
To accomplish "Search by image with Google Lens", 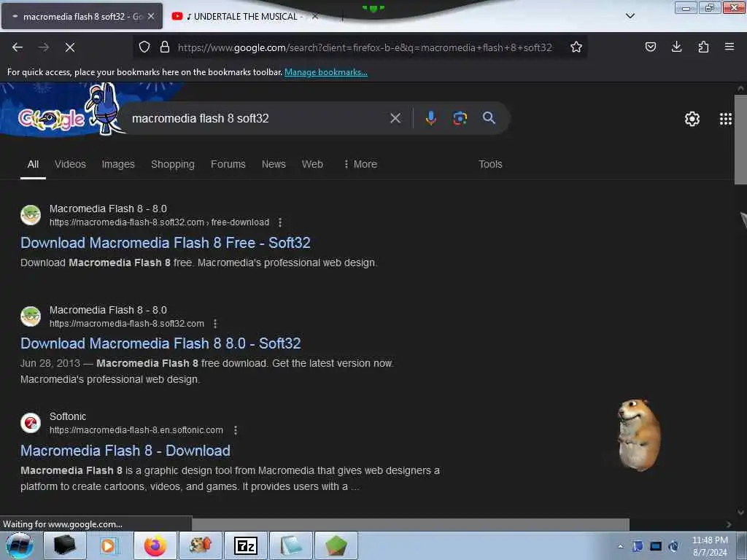I will 460,118.
